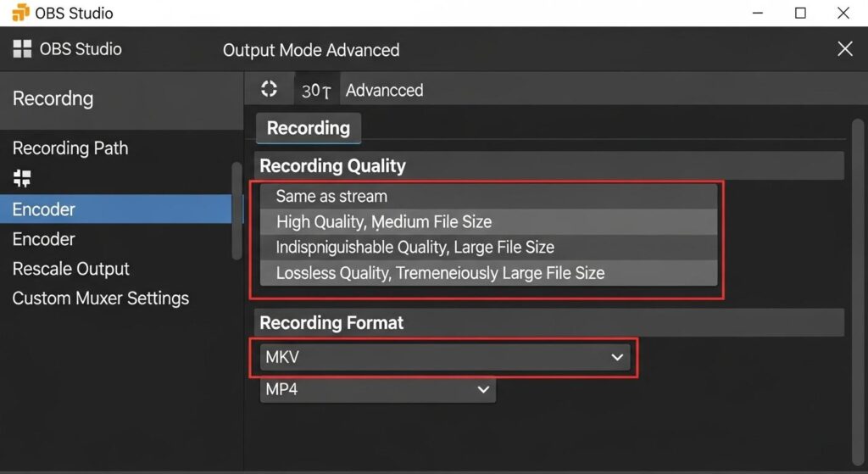The height and width of the screenshot is (474, 868).
Task: Click the grid icon beside OBS Studio header
Action: [22, 49]
